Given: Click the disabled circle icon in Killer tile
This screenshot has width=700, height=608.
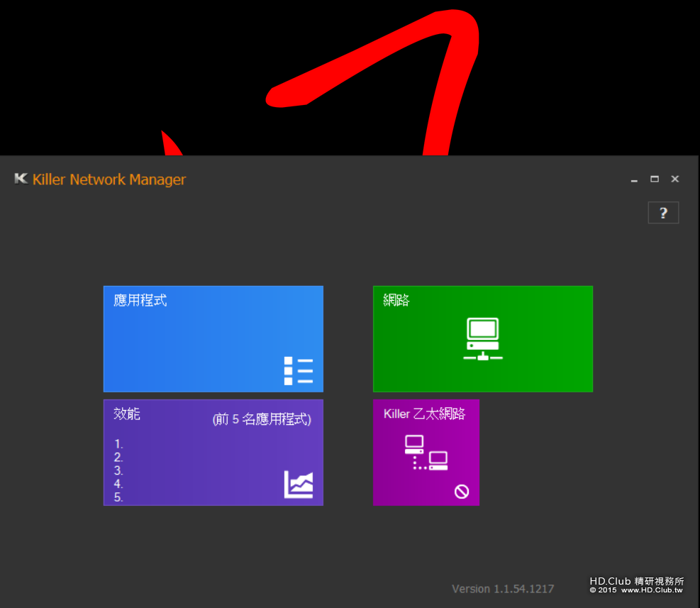Looking at the screenshot, I should coord(462,492).
